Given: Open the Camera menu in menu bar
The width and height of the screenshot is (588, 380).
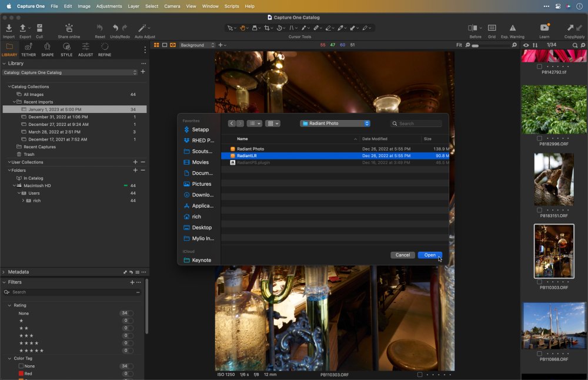Looking at the screenshot, I should (172, 6).
